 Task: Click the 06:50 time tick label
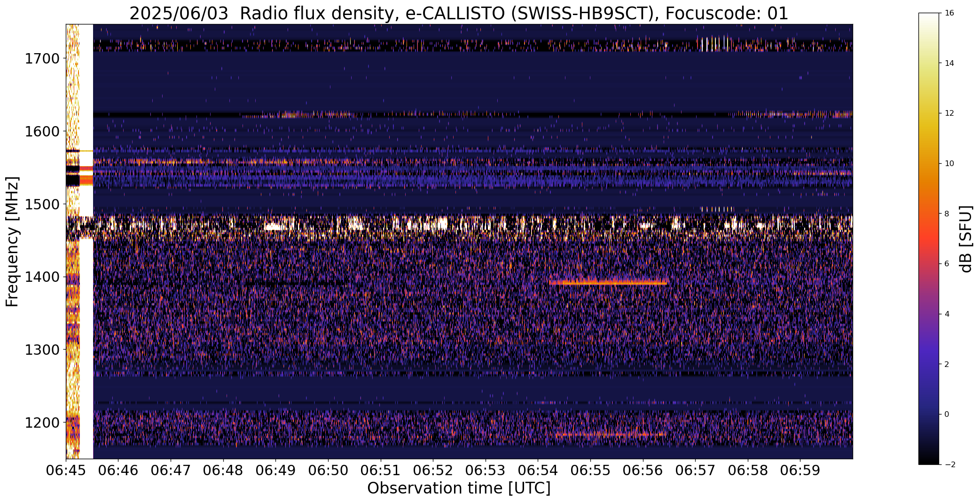coord(329,470)
